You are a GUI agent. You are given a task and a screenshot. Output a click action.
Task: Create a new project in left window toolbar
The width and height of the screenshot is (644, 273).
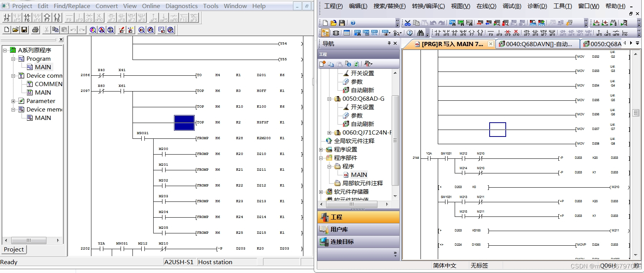pos(7,30)
